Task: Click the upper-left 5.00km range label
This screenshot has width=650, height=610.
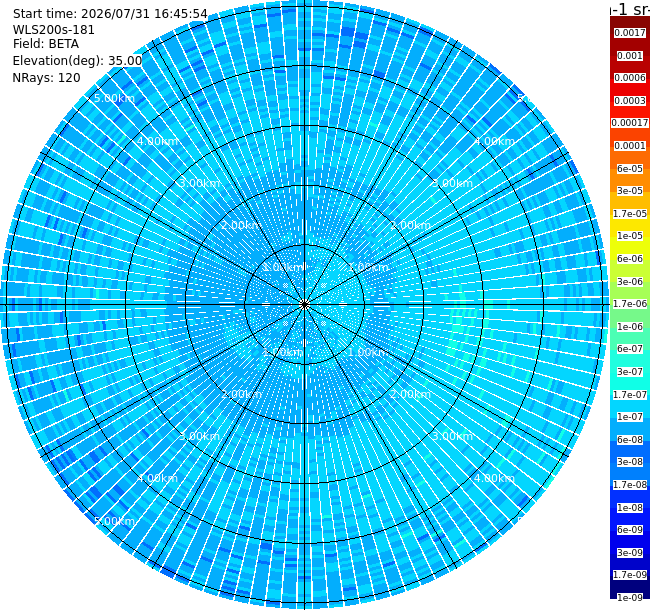Action: pos(114,98)
